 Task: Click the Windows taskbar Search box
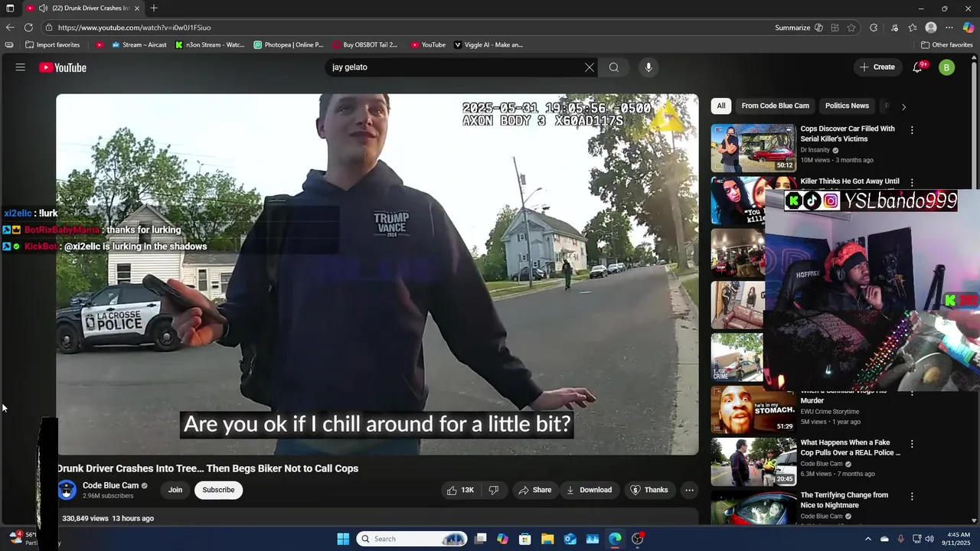coord(412,539)
